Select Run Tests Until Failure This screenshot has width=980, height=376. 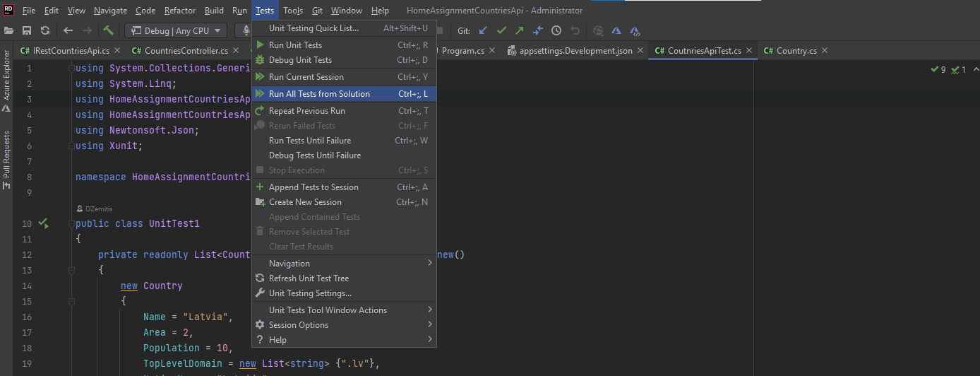[344, 141]
